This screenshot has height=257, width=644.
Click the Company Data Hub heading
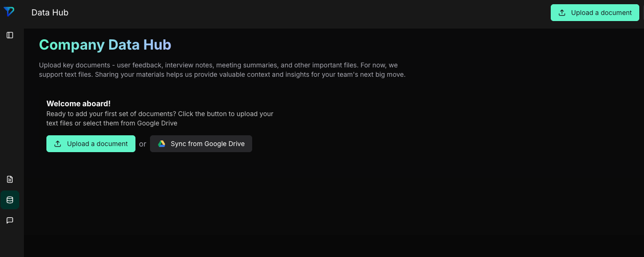point(105,44)
